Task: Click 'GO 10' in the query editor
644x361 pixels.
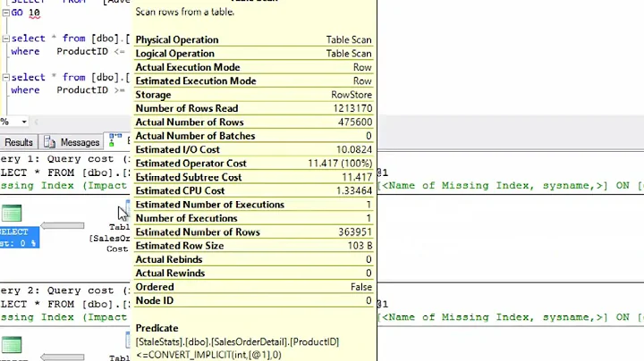Action: point(25,13)
